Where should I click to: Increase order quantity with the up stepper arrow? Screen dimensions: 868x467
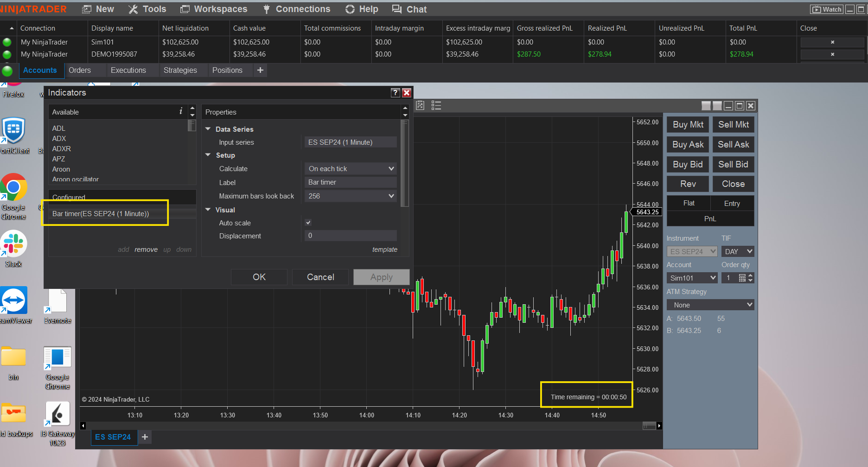click(750, 275)
